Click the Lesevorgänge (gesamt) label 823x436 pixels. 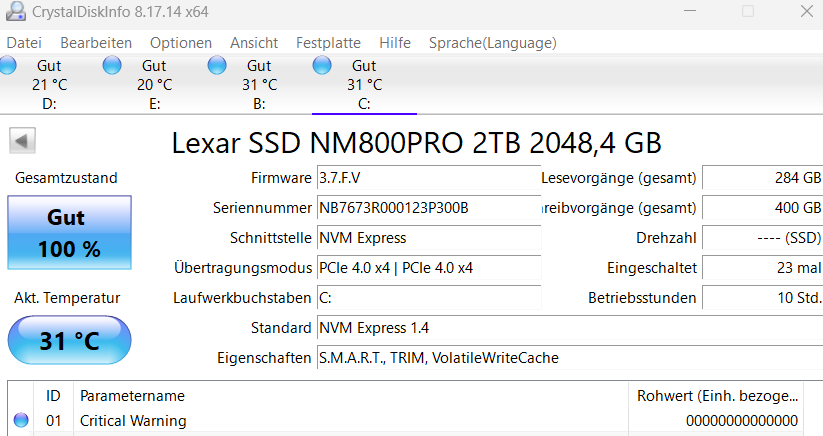pos(619,178)
